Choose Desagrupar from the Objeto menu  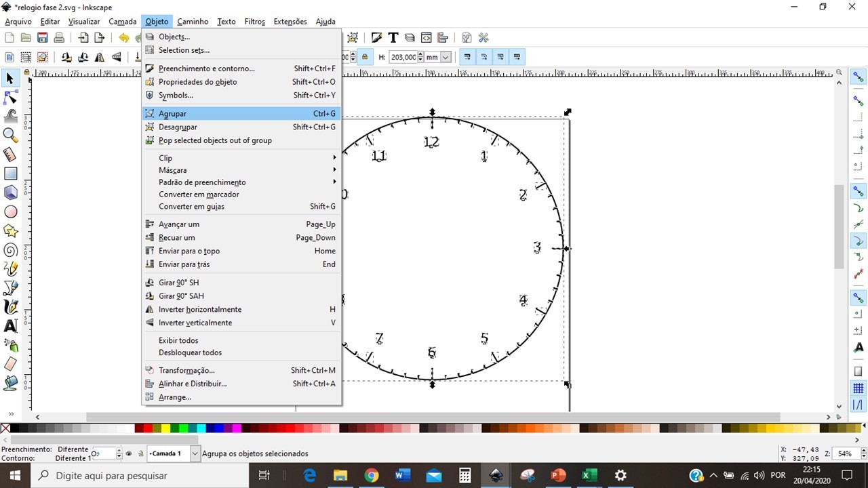click(241, 127)
